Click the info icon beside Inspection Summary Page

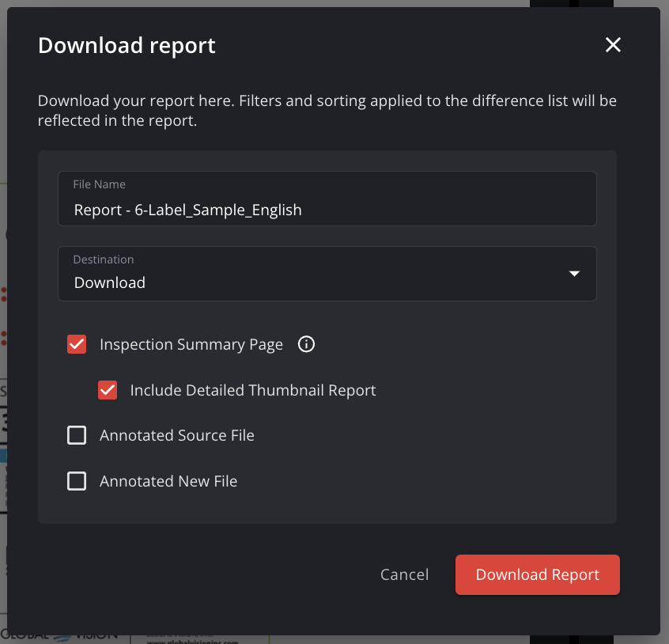(x=306, y=344)
